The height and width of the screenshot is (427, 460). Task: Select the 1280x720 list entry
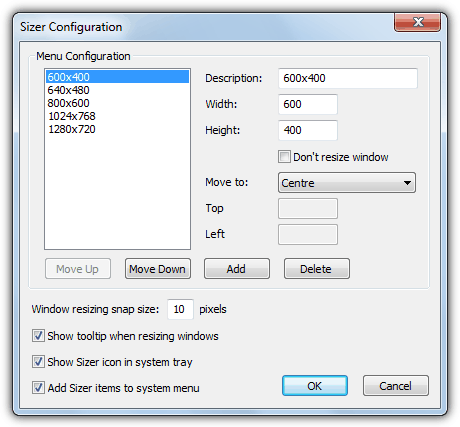click(117, 129)
